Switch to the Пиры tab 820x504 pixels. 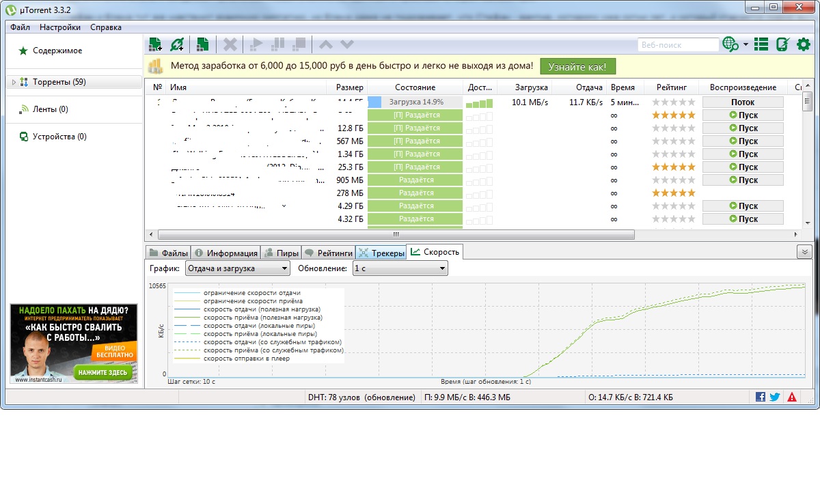point(281,253)
